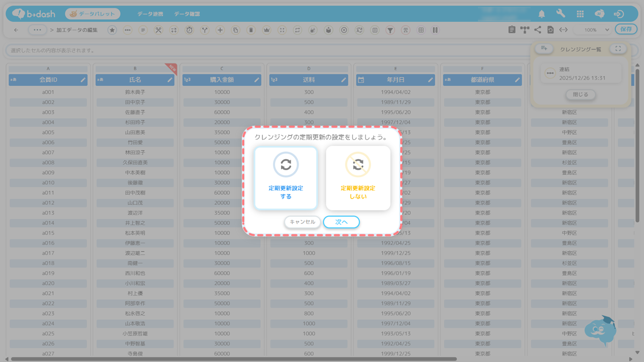Switch to the データパレット tab
Screen dimensions: 644x362
click(x=93, y=14)
